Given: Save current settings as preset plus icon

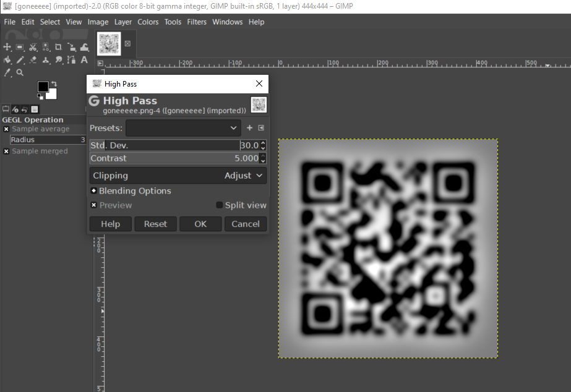Looking at the screenshot, I should 250,128.
